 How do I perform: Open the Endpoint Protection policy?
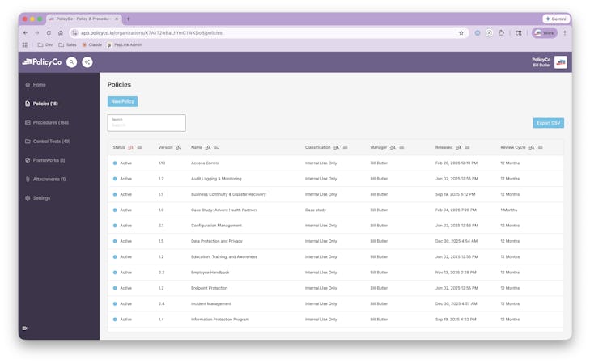[x=209, y=288]
